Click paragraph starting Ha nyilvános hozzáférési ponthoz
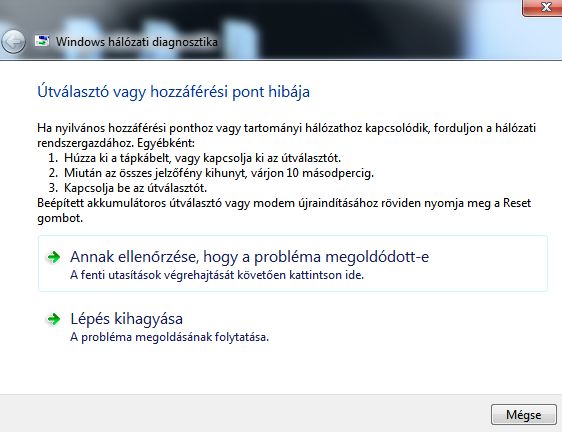 [x=286, y=136]
